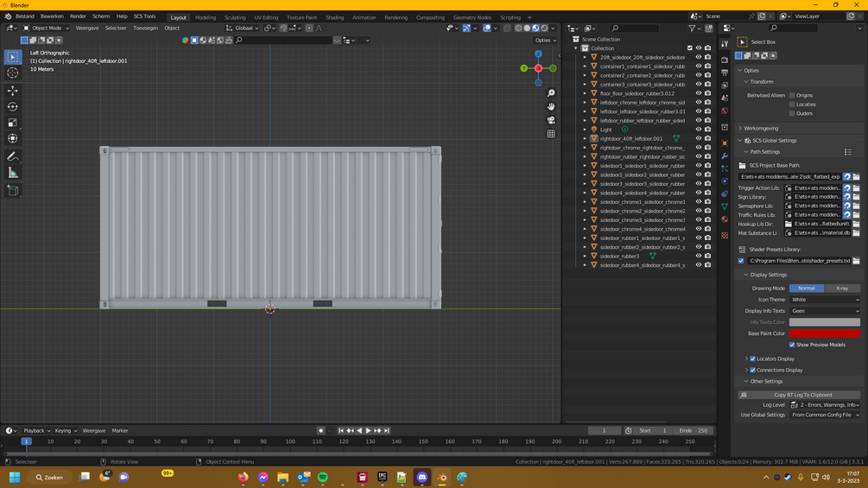Click the red Base Paint Color swatch

click(824, 333)
